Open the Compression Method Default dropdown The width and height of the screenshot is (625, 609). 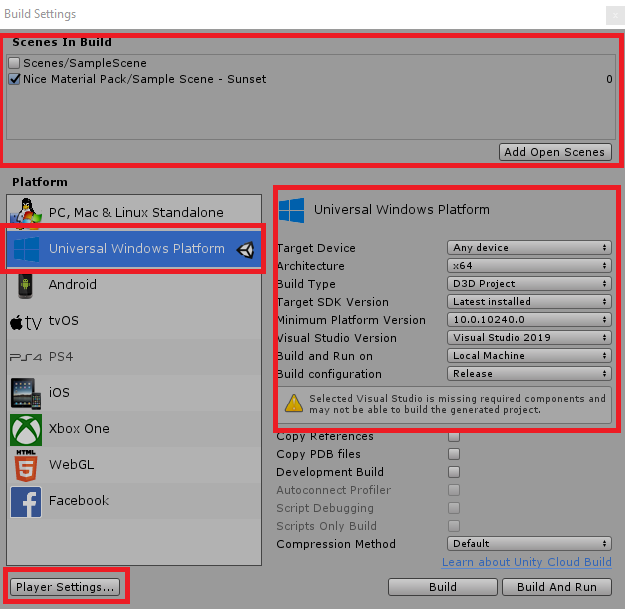click(x=529, y=544)
